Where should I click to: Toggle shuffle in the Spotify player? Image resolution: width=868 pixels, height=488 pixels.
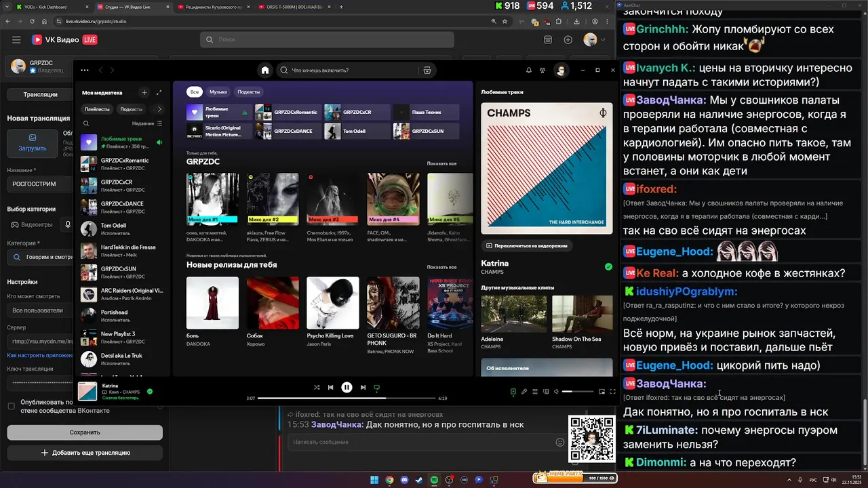[317, 388]
